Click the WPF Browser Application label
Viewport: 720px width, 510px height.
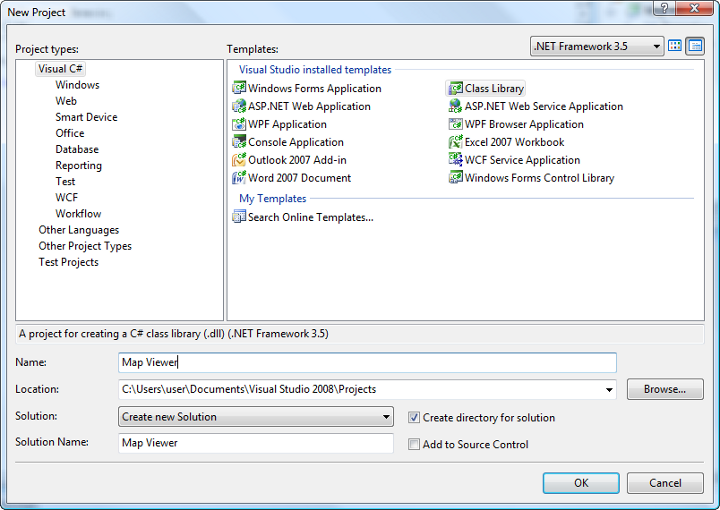[x=524, y=124]
